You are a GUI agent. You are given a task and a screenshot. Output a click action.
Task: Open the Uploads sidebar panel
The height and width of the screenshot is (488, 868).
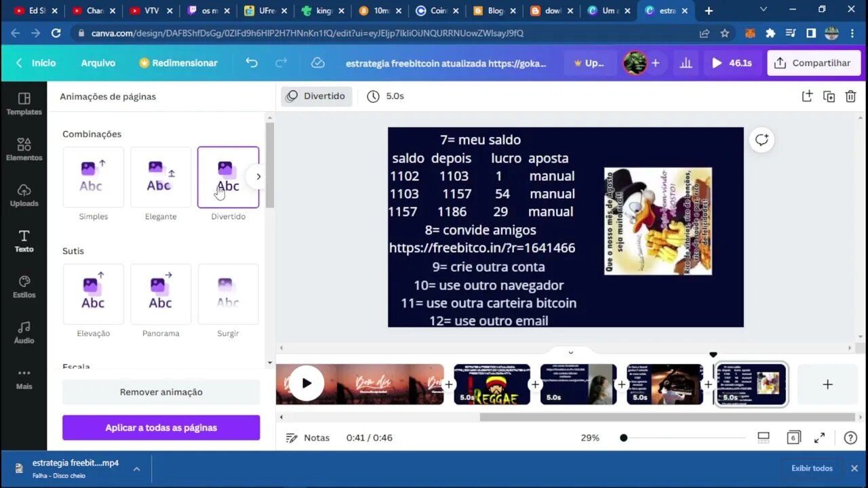[x=24, y=195]
